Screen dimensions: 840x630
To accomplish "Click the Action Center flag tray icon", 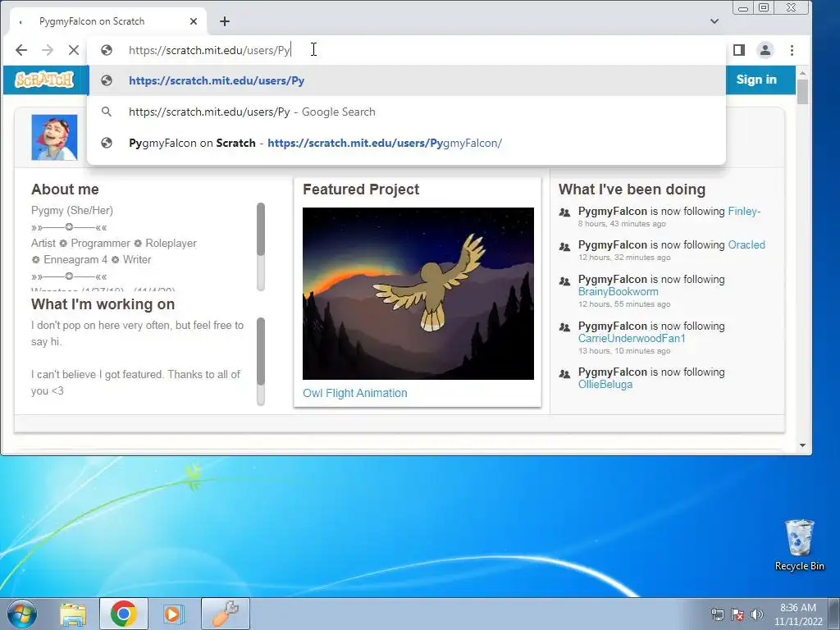I will click(x=737, y=614).
